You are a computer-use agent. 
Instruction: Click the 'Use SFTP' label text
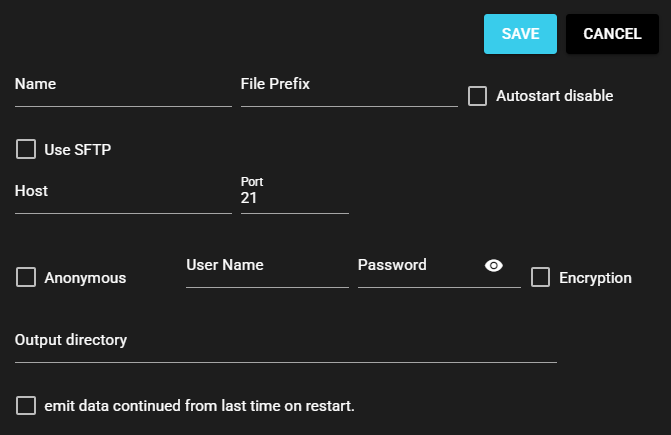click(x=78, y=150)
